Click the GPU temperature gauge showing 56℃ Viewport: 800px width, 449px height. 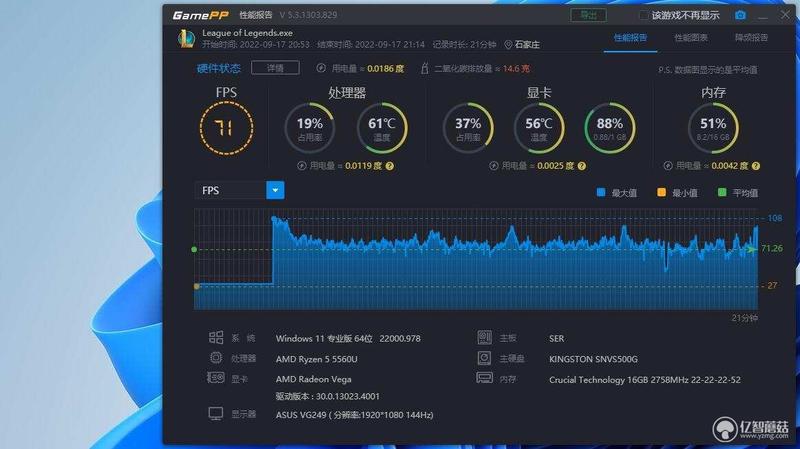[x=539, y=128]
